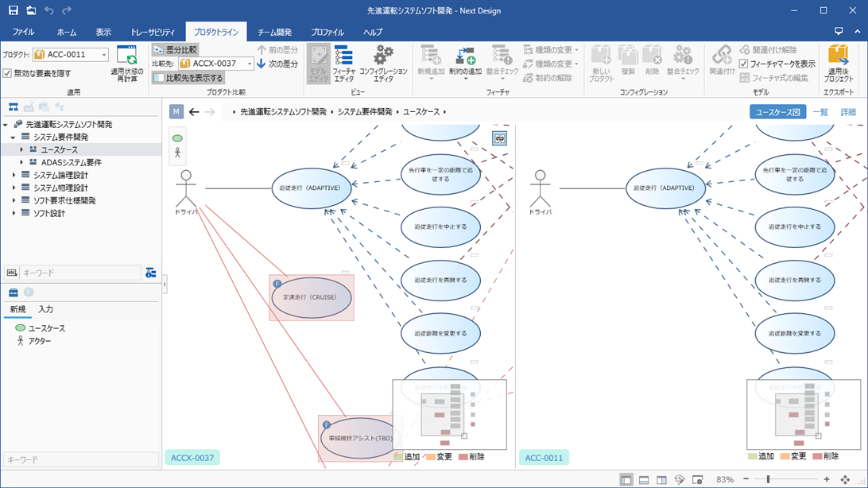Toggle 無効な要素を隠す checkbox
Screen dimensions: 868x488
7,73
